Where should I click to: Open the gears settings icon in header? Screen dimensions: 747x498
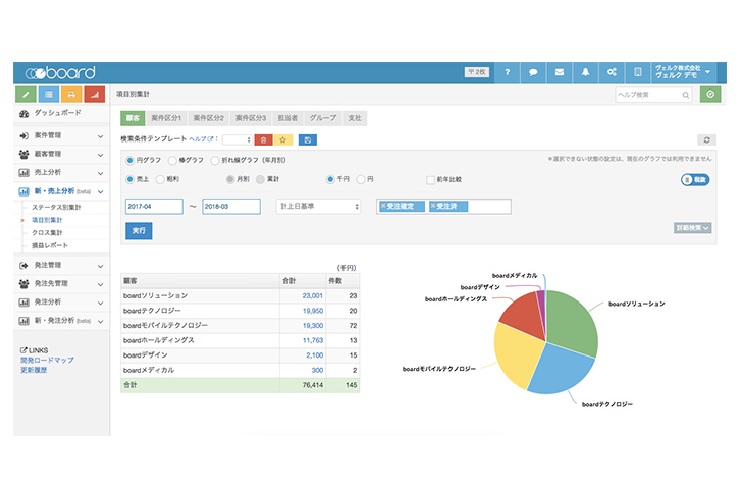[x=611, y=72]
